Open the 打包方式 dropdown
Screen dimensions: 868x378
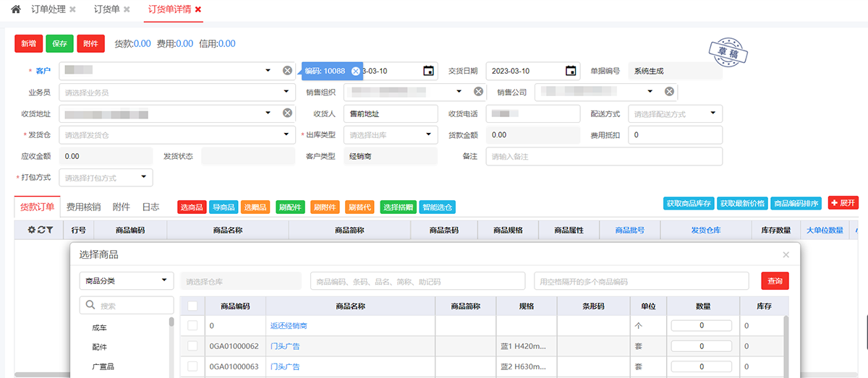tap(143, 177)
